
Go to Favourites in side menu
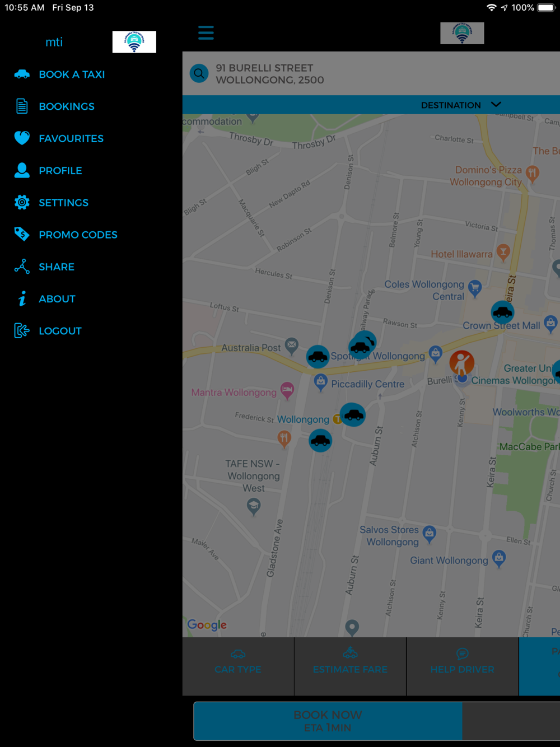71,138
